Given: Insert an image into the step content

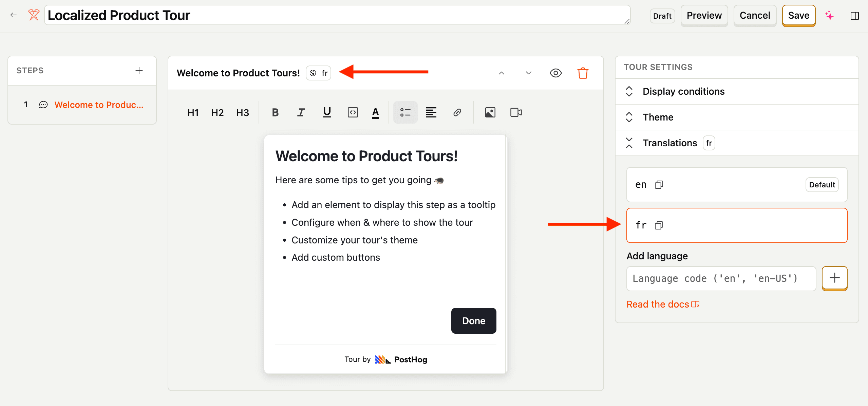Looking at the screenshot, I should point(490,112).
